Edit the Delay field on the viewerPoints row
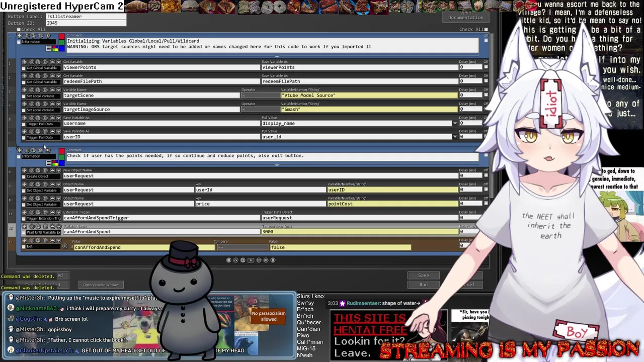The width and height of the screenshot is (644, 362). point(470,67)
